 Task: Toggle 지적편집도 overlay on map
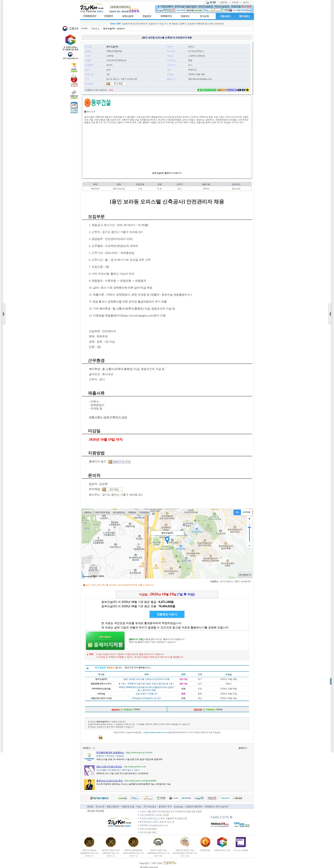point(144,512)
